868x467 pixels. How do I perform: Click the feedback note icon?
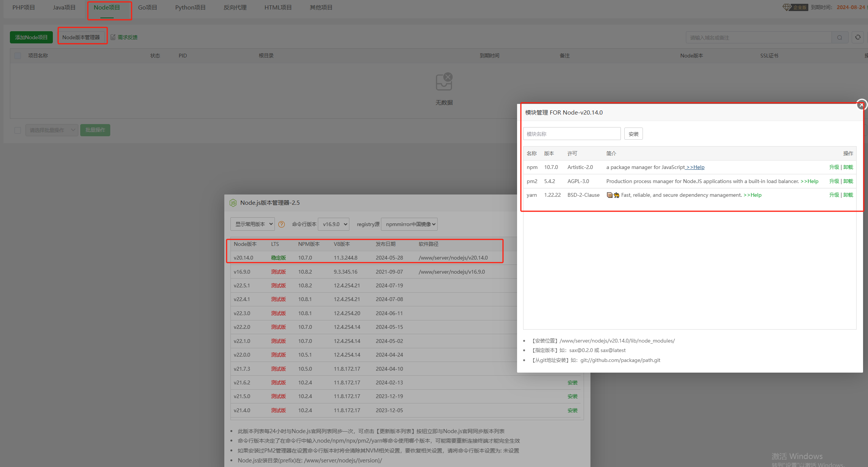113,37
